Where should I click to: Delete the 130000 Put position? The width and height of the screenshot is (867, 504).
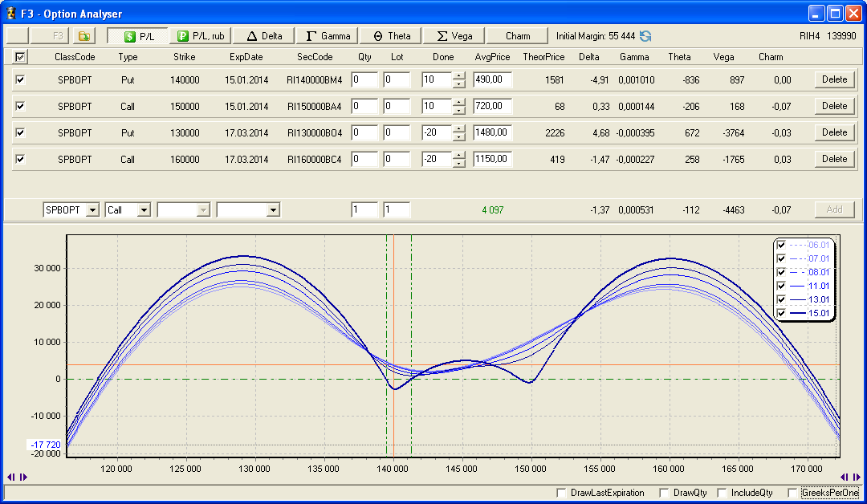[x=834, y=132]
